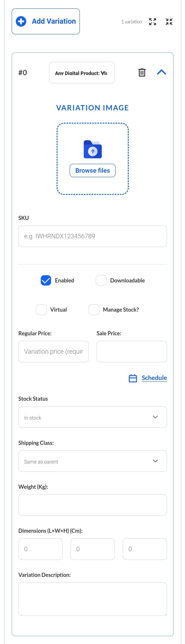Click the calendar icon beside Schedule
The height and width of the screenshot is (644, 185).
[133, 378]
